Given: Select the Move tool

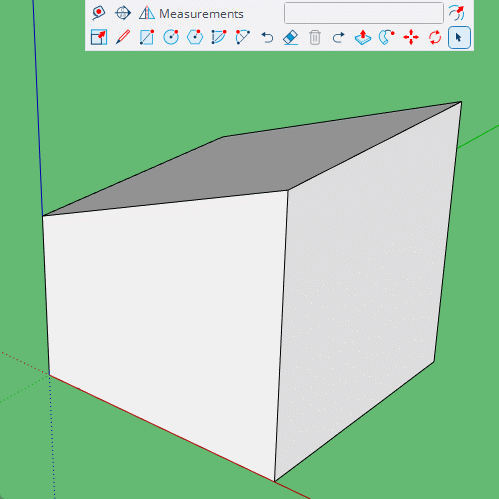Looking at the screenshot, I should pyautogui.click(x=411, y=37).
